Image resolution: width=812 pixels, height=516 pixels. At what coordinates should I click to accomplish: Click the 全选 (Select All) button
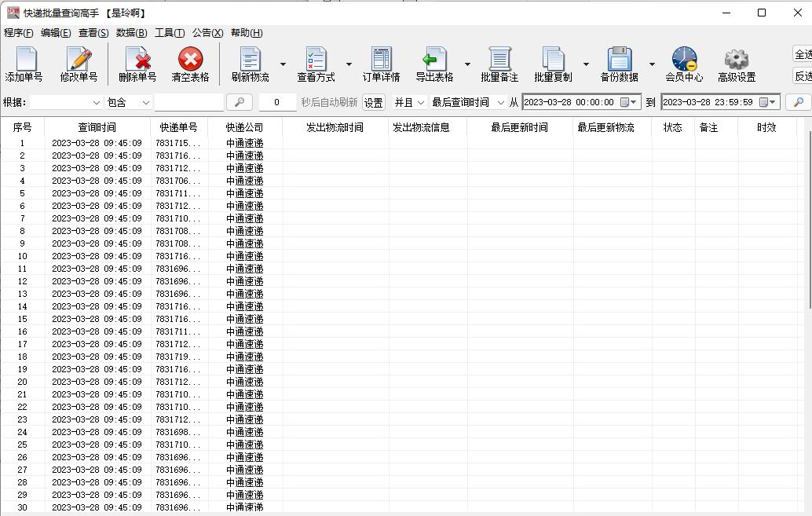click(x=803, y=53)
